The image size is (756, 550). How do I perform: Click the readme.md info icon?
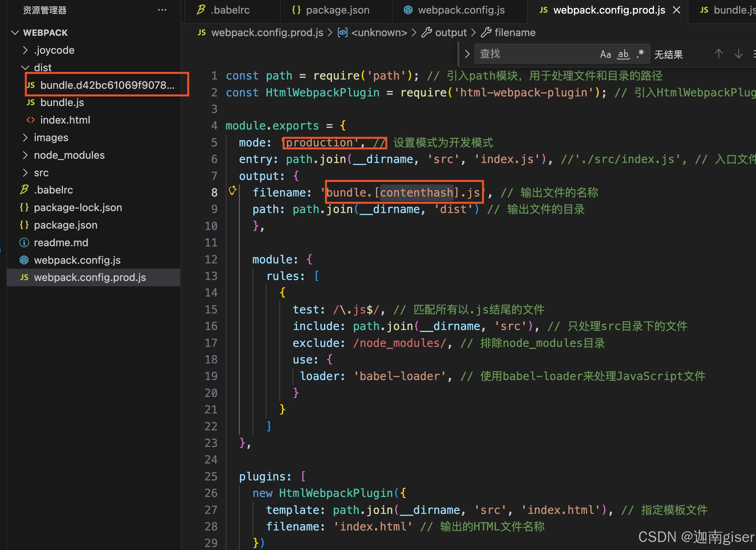(24, 243)
